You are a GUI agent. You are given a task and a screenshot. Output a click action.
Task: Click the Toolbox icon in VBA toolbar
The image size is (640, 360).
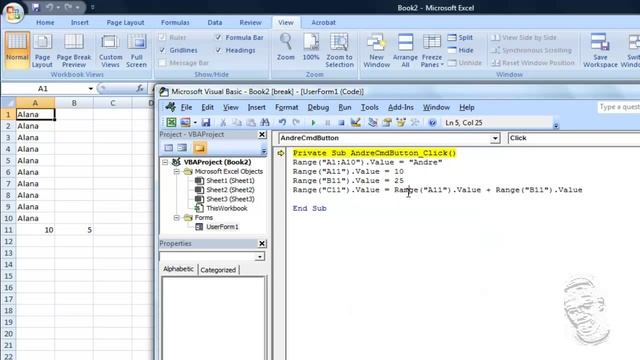(415, 122)
